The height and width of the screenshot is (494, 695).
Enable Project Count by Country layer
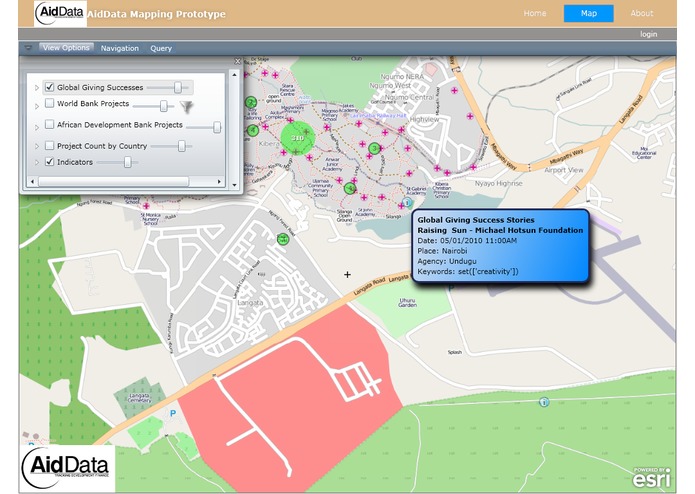click(x=50, y=145)
